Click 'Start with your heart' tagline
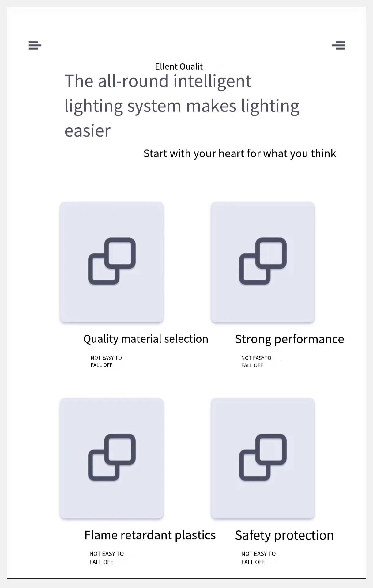 (x=240, y=153)
